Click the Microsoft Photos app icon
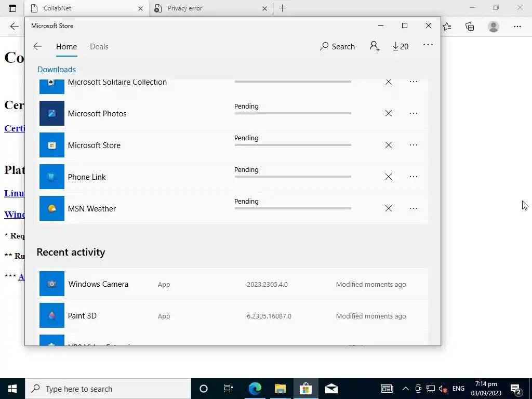532x399 pixels. 52,113
